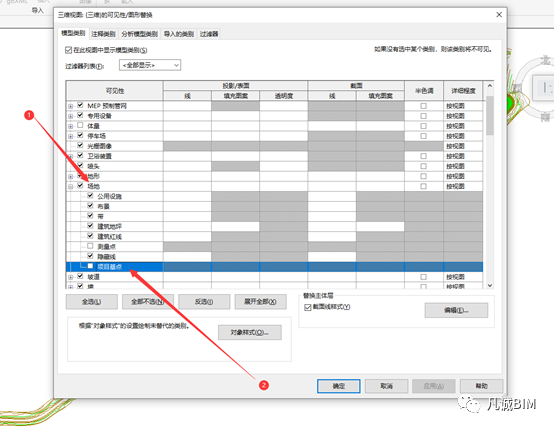Screen dimensions: 554x429
Task: Expand the 停车场 category
Action: pyautogui.click(x=71, y=136)
